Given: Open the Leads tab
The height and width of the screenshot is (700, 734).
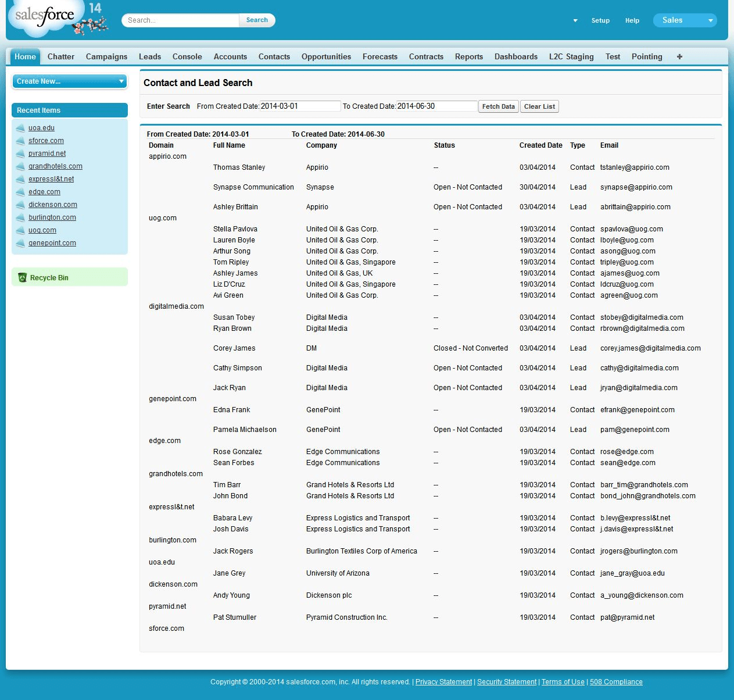Looking at the screenshot, I should [x=150, y=56].
